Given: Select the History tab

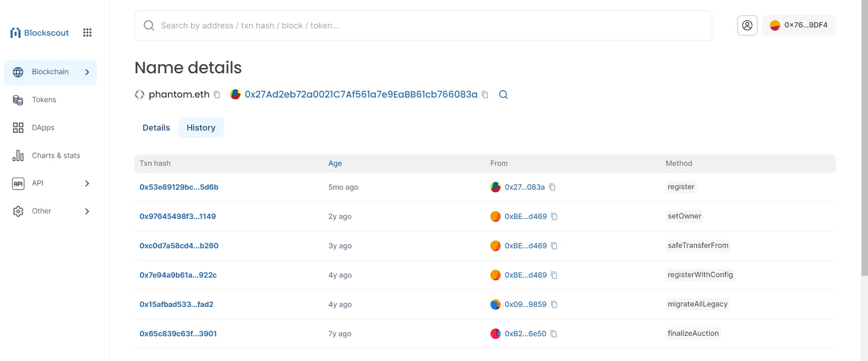Looking at the screenshot, I should pyautogui.click(x=201, y=128).
